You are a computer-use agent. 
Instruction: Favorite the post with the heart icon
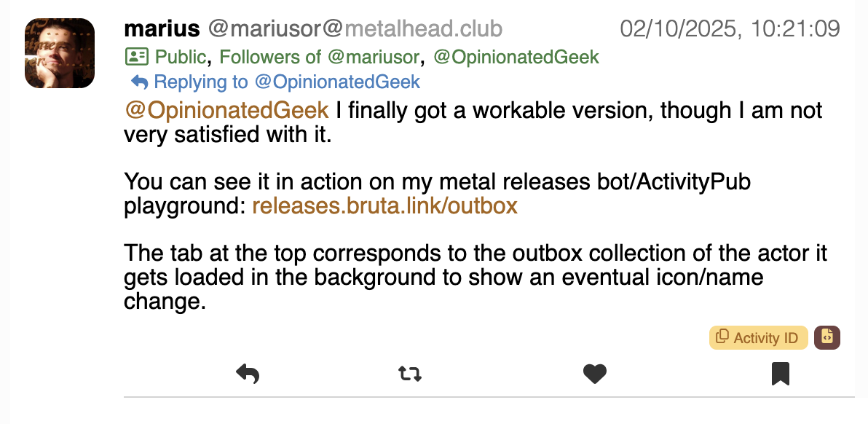[595, 374]
